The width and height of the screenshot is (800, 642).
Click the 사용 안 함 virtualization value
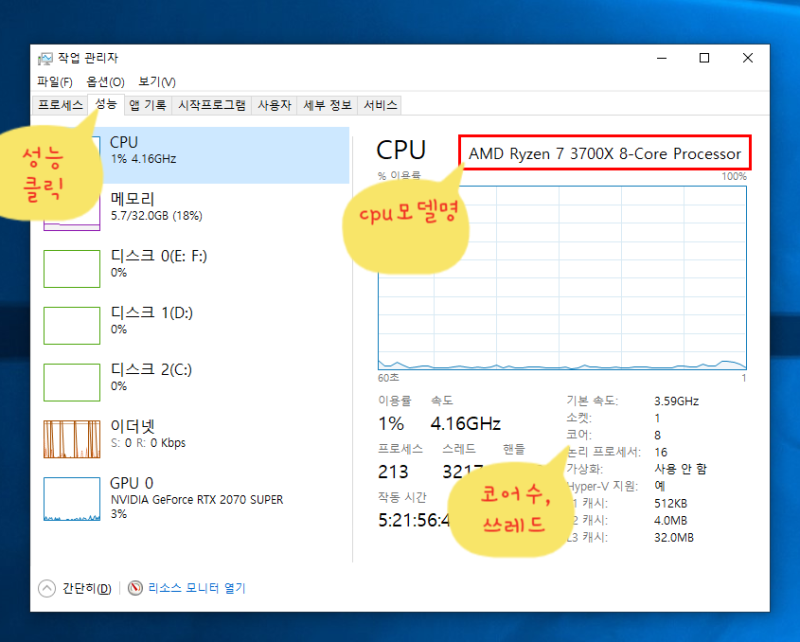tap(680, 469)
